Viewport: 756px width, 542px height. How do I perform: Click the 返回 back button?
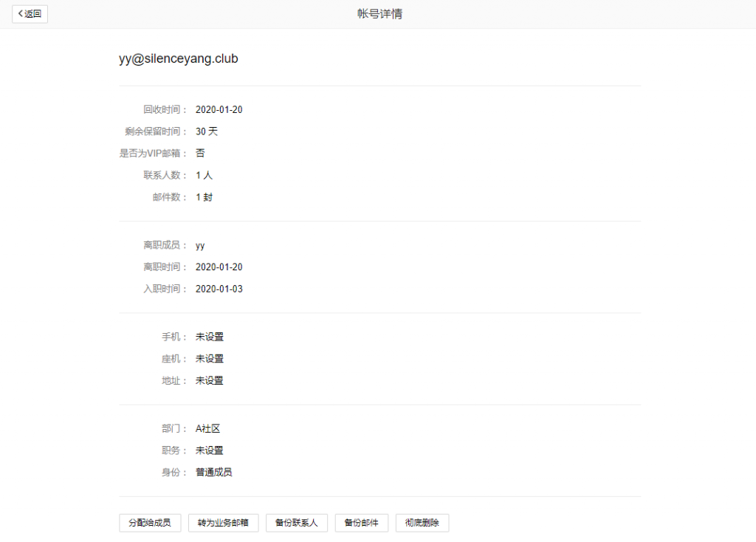click(30, 14)
